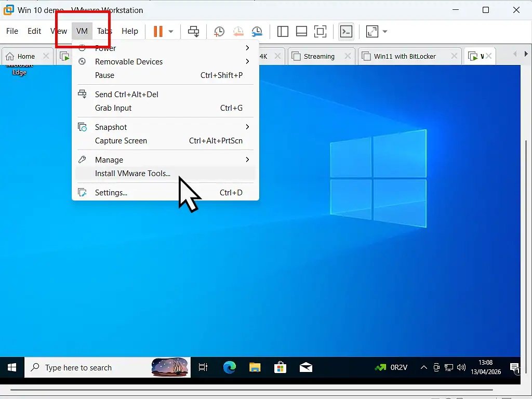The width and height of the screenshot is (532, 399).
Task: Expand the Snapshot submenu
Action: coord(111,127)
